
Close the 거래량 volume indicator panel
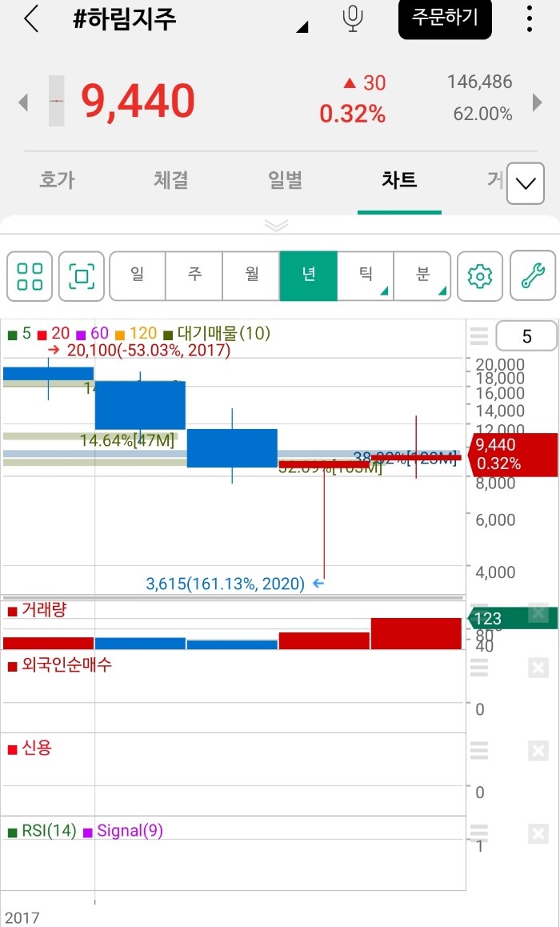point(538,612)
